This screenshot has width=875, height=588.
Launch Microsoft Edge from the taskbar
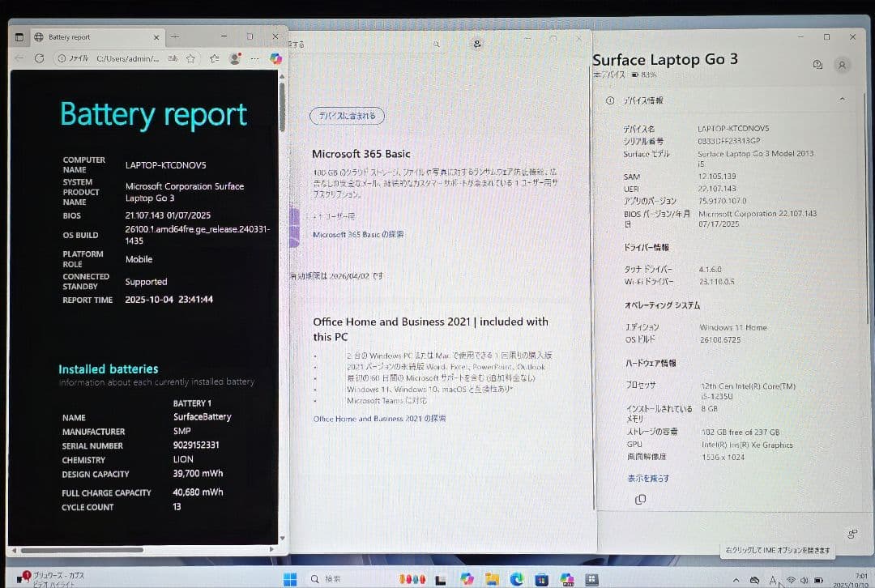click(516, 577)
